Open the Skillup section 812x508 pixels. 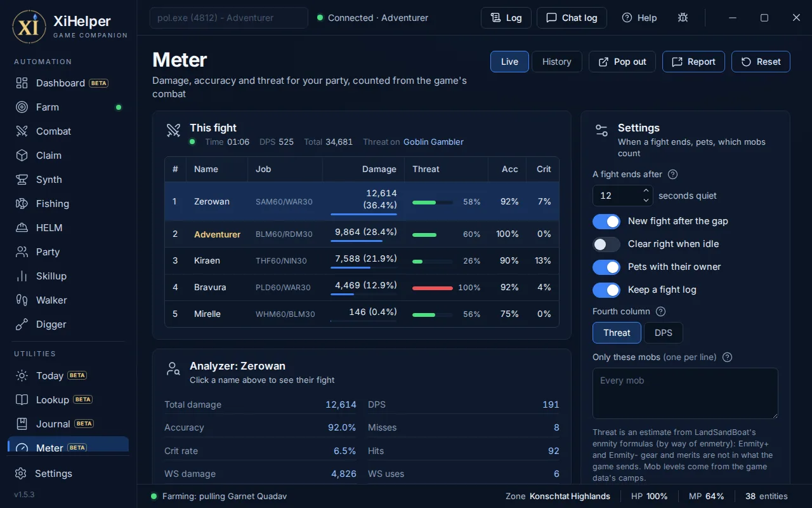coord(68,276)
